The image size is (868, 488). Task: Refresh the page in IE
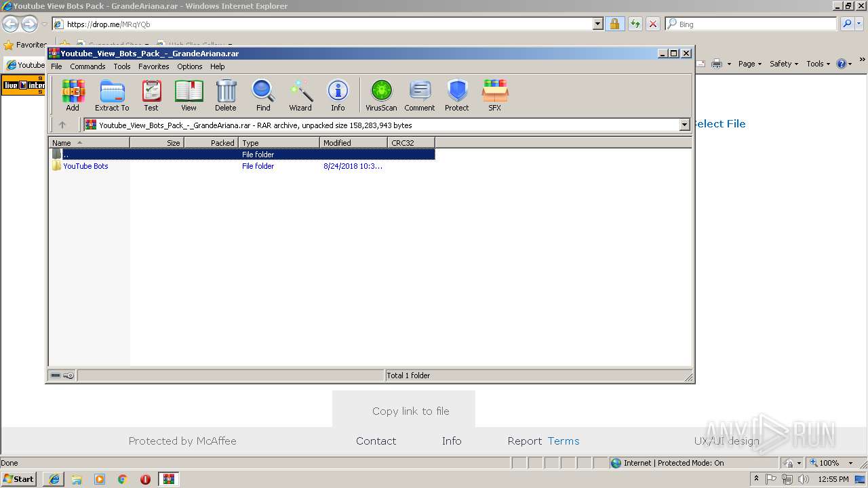click(635, 24)
